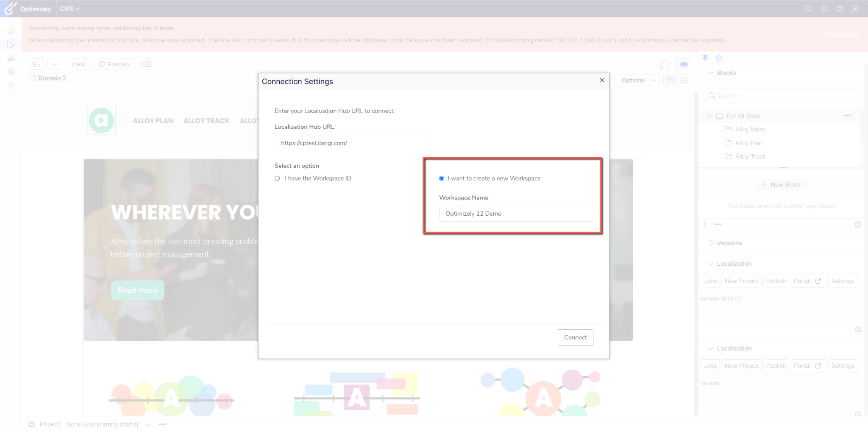Screen dimensions: 868x431
Task: Select 'I have the Workspace ID' option
Action: coord(277,178)
